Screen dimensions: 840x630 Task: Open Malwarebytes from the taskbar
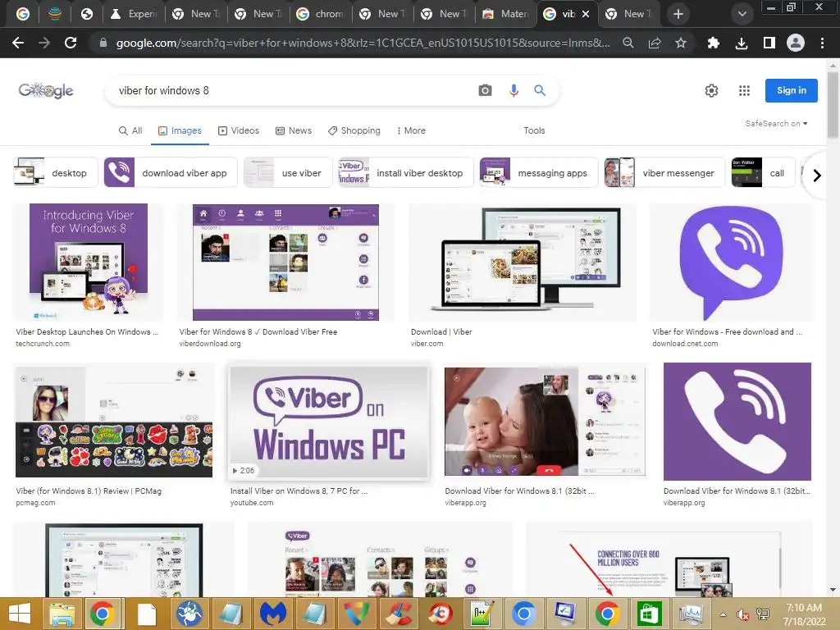(272, 614)
